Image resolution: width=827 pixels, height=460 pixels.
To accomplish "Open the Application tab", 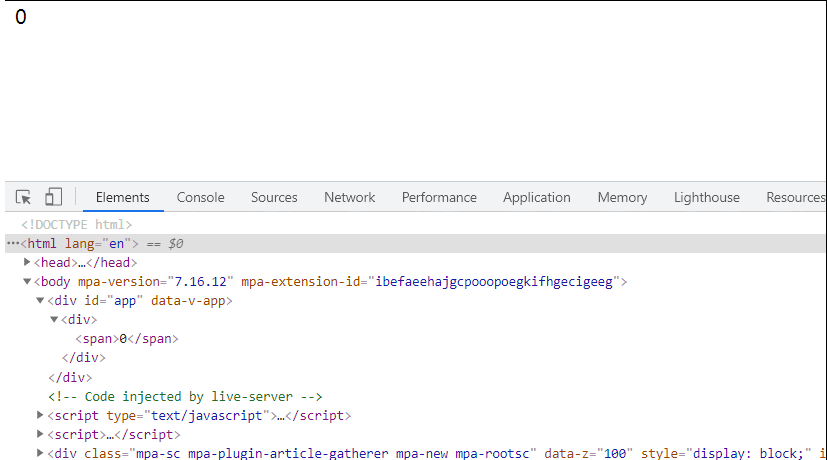I will (x=537, y=197).
